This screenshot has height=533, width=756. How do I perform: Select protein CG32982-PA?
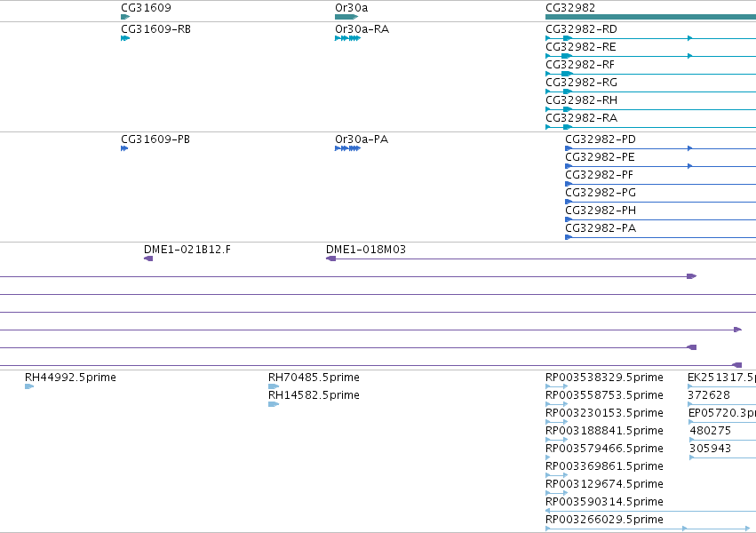click(x=601, y=228)
